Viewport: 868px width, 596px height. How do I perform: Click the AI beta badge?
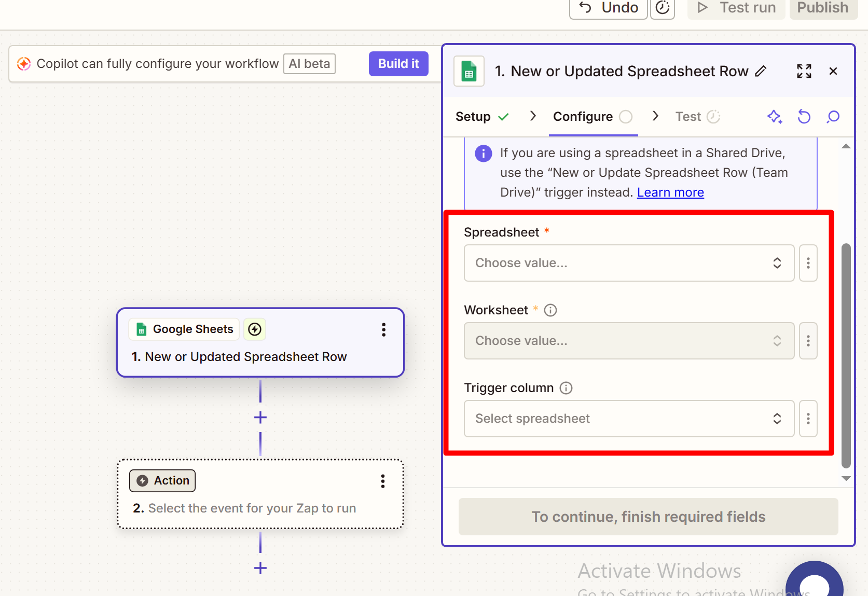click(x=309, y=64)
